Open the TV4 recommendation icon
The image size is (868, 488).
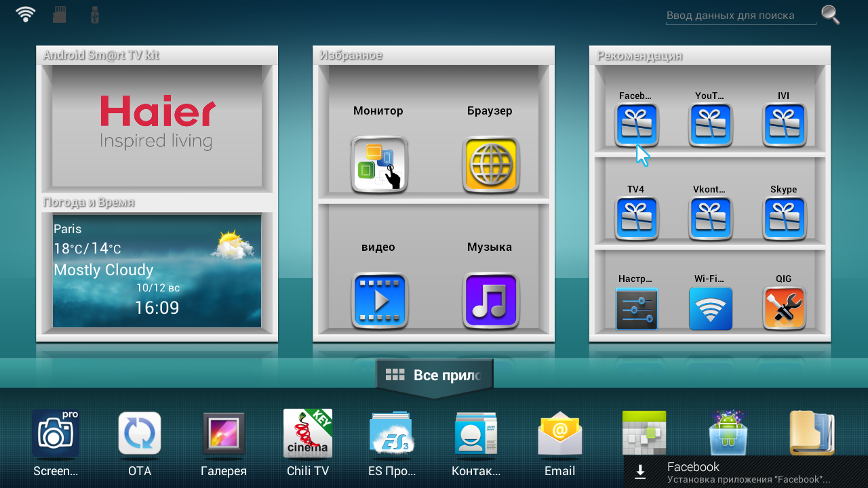pos(636,219)
